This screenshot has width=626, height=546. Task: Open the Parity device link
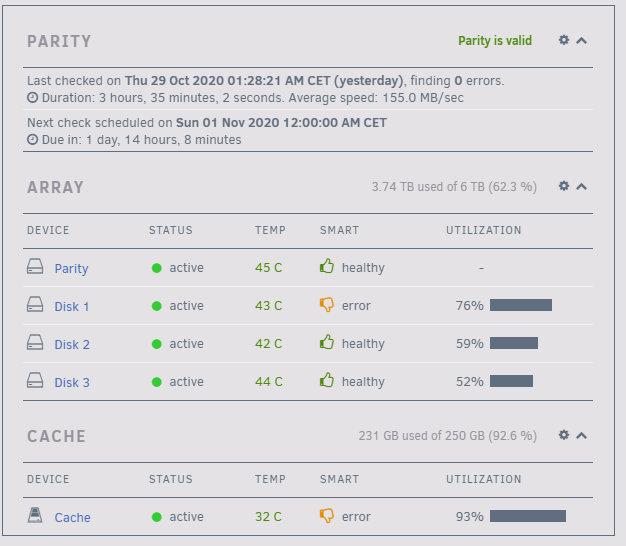(71, 269)
